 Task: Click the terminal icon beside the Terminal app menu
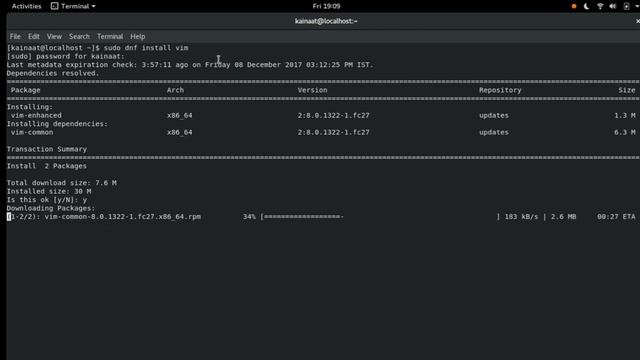click(54, 6)
